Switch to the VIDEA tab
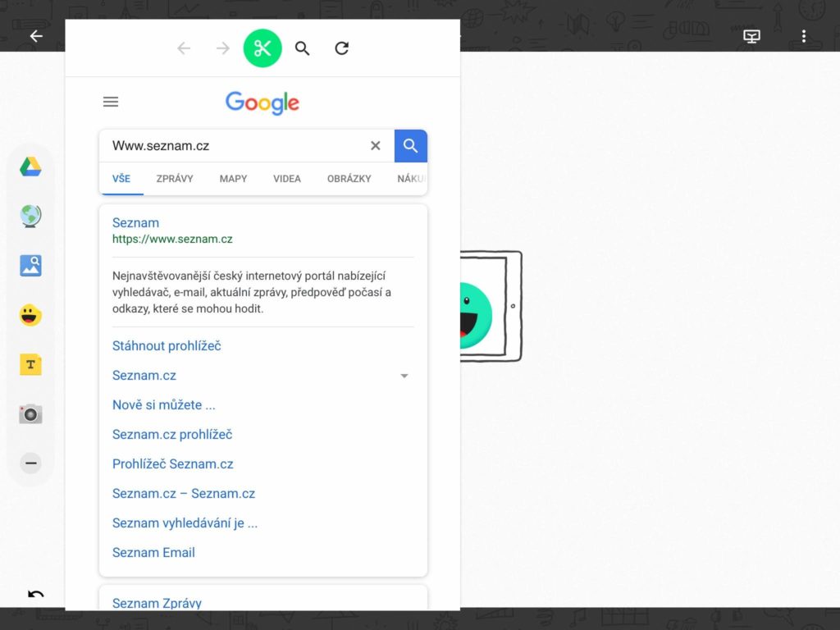 (x=287, y=178)
